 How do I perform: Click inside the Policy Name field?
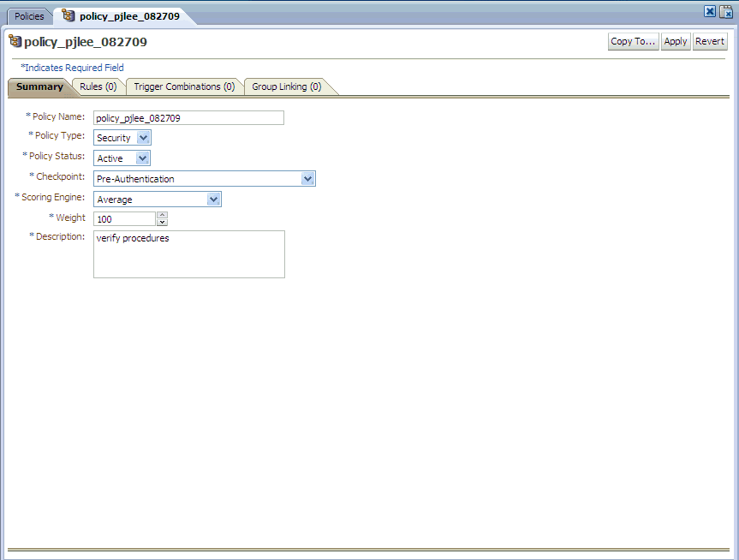tap(188, 117)
